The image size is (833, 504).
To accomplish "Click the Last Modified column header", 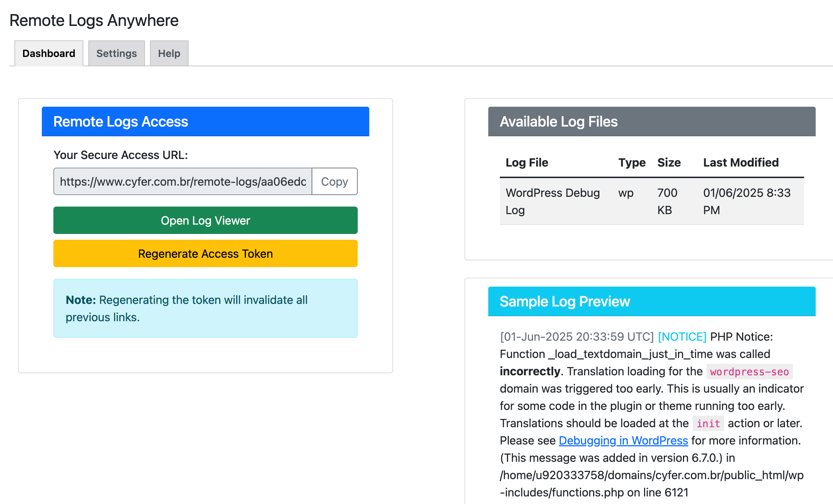I will [x=741, y=163].
